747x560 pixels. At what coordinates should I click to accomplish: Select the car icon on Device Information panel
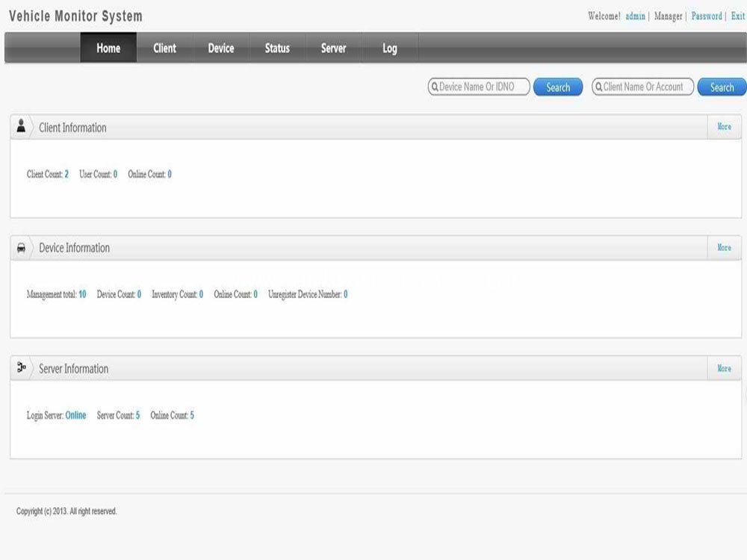[x=21, y=247]
